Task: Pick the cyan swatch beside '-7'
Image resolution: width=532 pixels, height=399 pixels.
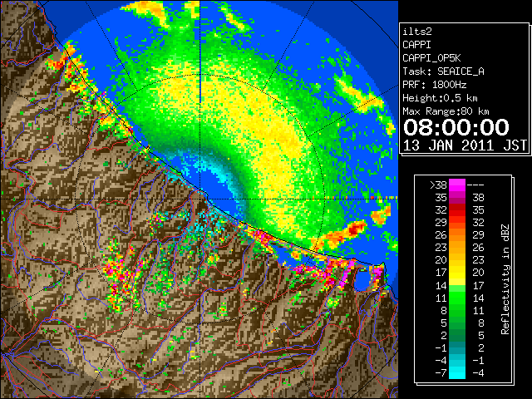Action: [457, 373]
